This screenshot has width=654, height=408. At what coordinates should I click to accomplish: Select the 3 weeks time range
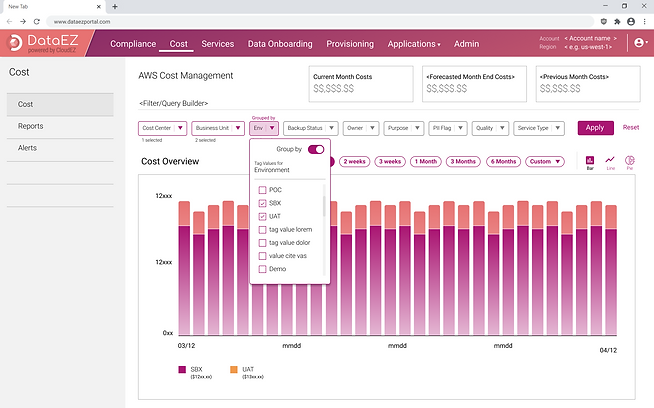click(390, 161)
